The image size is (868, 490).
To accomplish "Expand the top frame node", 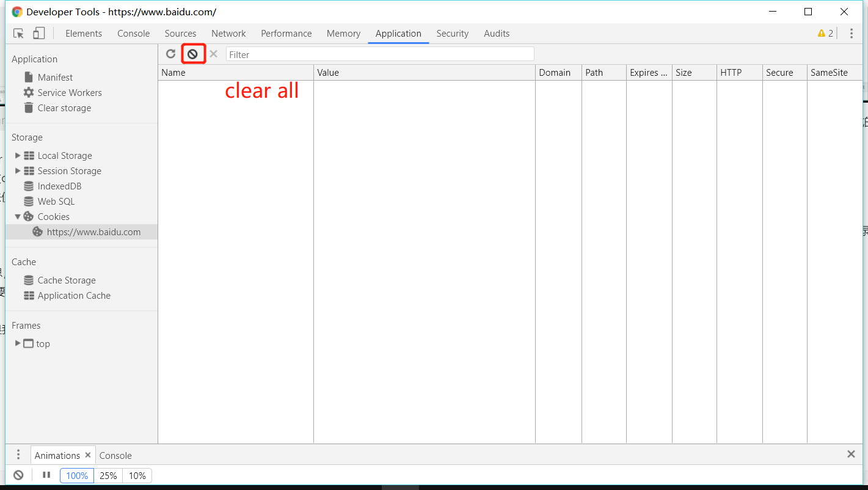I will 18,343.
